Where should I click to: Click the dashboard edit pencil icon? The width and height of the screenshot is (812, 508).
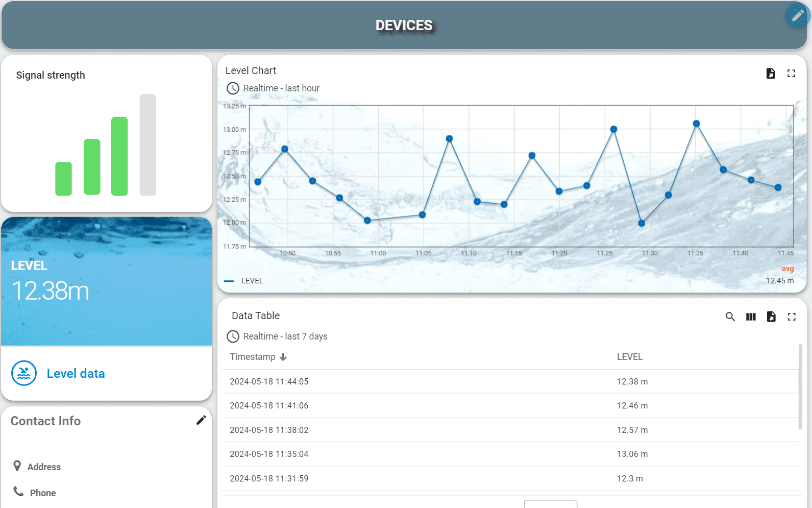(797, 16)
